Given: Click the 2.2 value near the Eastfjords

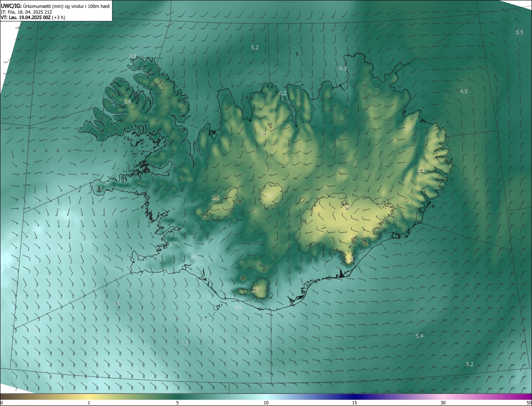Looking at the screenshot, I should (x=421, y=170).
